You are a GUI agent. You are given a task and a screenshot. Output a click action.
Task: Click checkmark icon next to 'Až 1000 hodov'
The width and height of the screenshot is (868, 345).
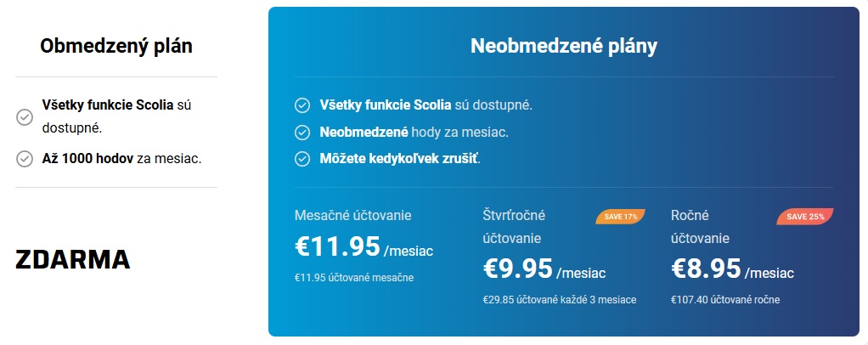pyautogui.click(x=25, y=159)
